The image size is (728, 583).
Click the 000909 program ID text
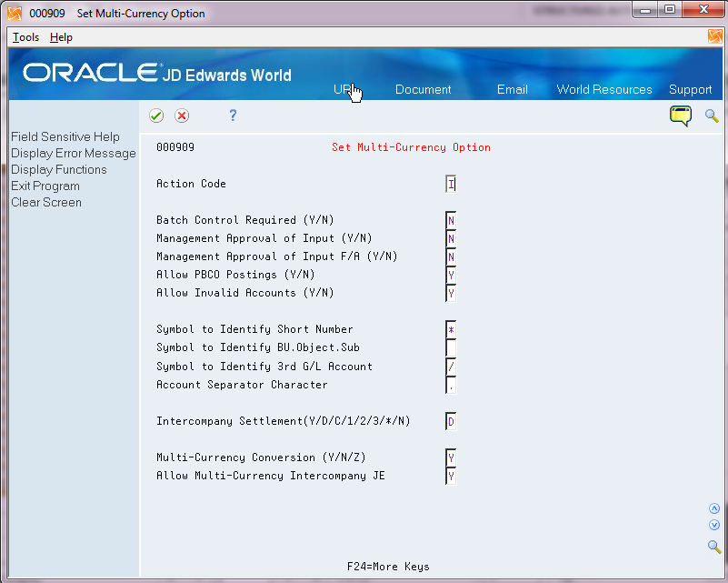[175, 147]
